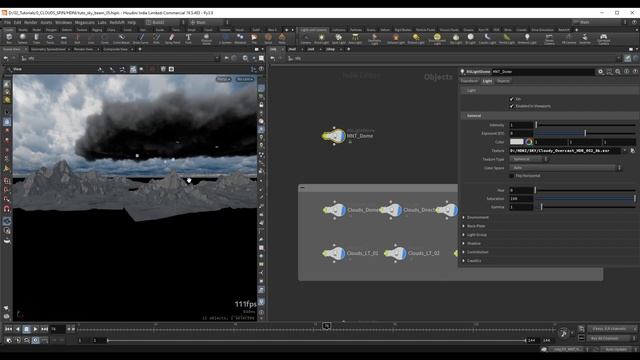640x360 pixels.
Task: Click the Auto Update button
Action: [616, 349]
